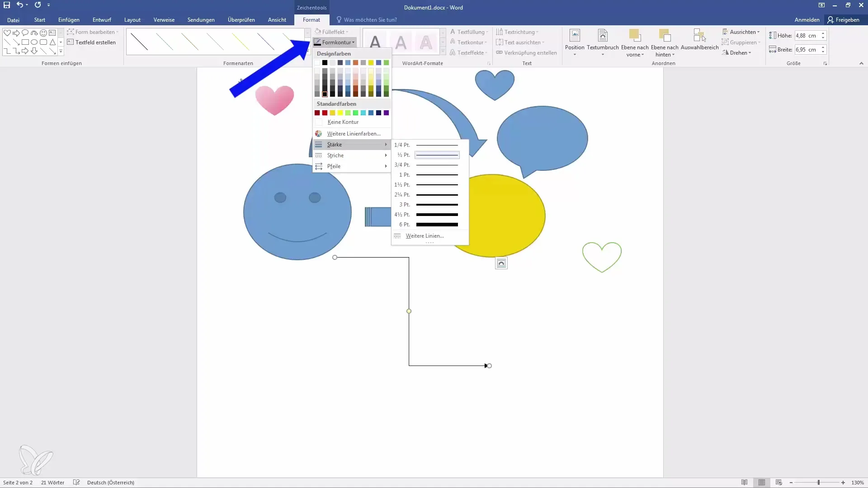Click the Redo/Repeat icon

pos(38,5)
